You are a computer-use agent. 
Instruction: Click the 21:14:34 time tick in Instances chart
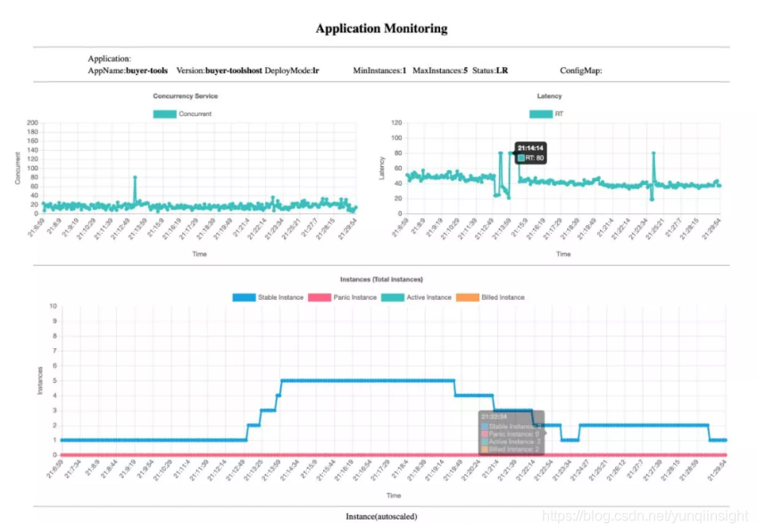pyautogui.click(x=291, y=470)
